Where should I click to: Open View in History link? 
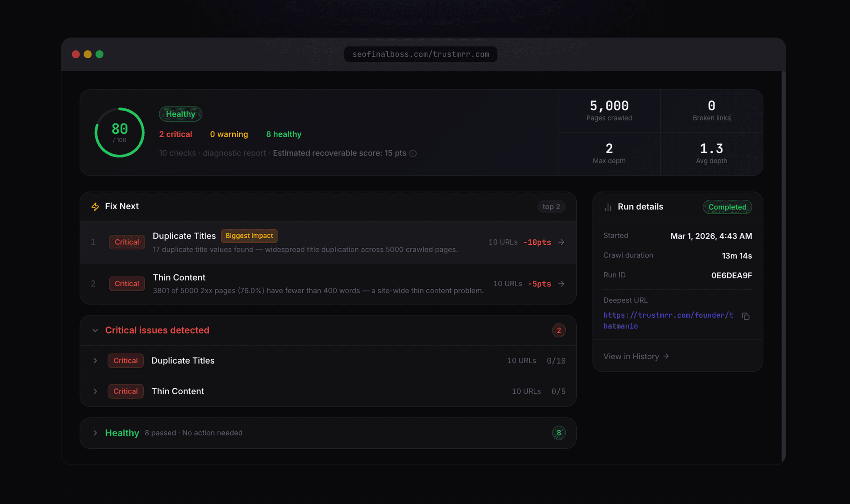(x=636, y=357)
